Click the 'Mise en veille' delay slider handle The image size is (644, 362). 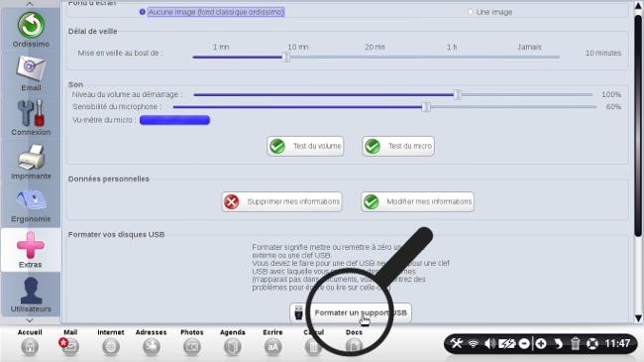(286, 57)
